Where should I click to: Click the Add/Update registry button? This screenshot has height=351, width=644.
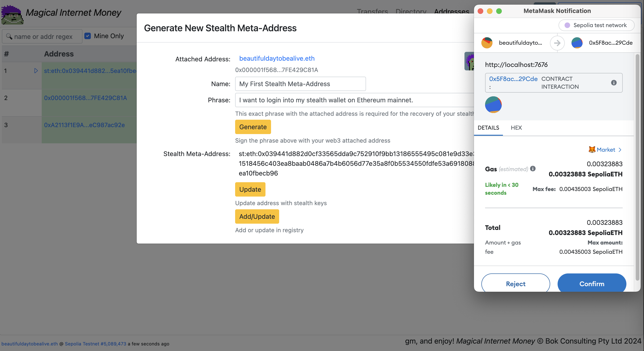[x=257, y=216]
